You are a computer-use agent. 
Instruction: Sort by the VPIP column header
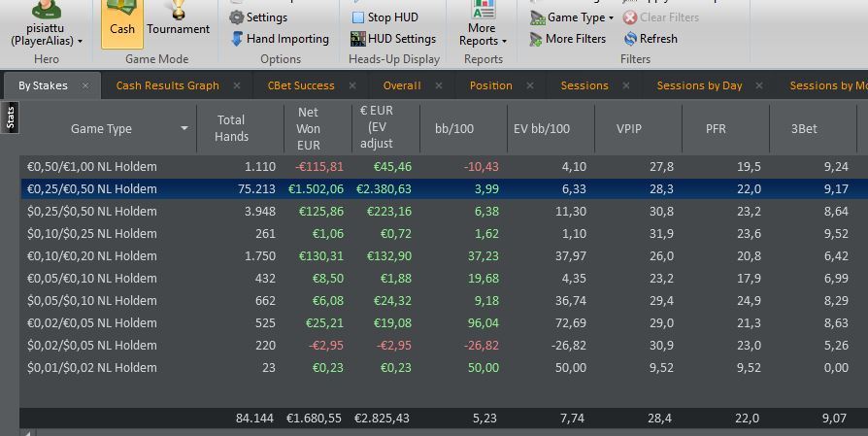628,128
